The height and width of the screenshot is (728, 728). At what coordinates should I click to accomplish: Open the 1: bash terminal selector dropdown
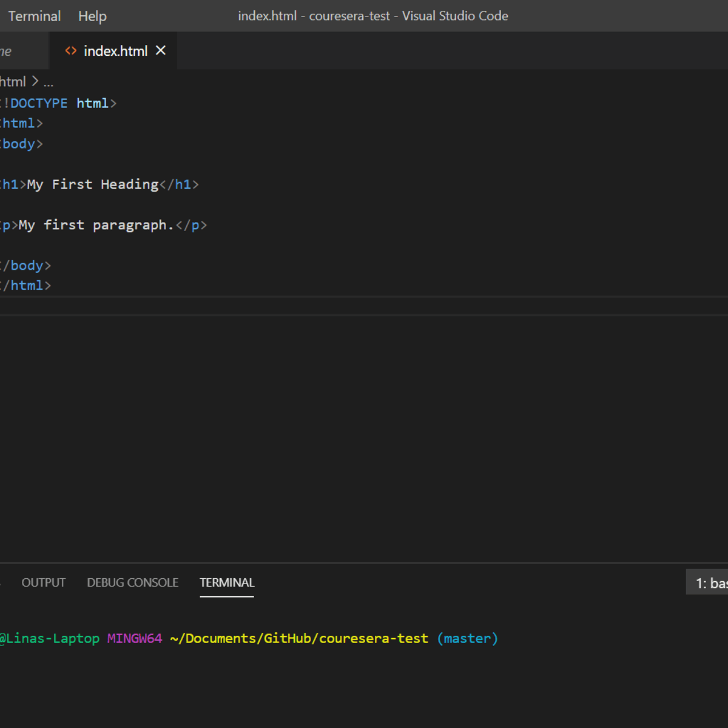pyautogui.click(x=713, y=582)
